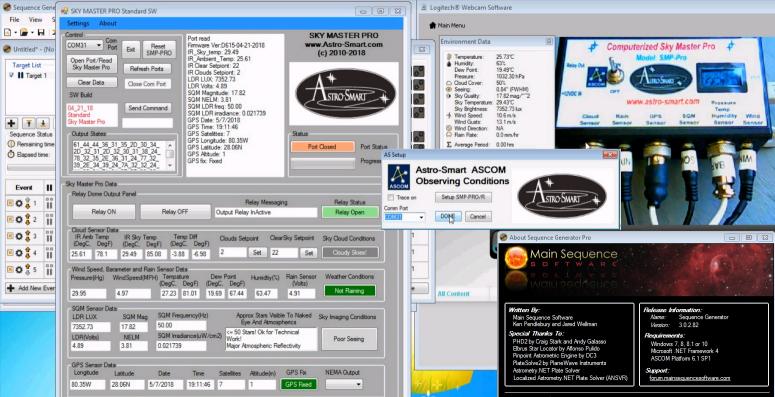775x397 pixels.
Task: Click the sequence progress bar under Elapsed time
Action: 30,168
